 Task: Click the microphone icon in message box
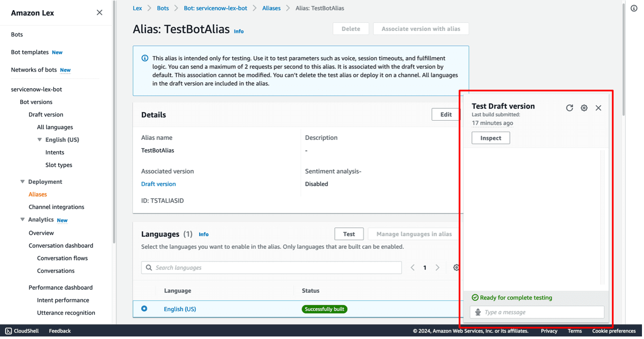click(x=478, y=312)
